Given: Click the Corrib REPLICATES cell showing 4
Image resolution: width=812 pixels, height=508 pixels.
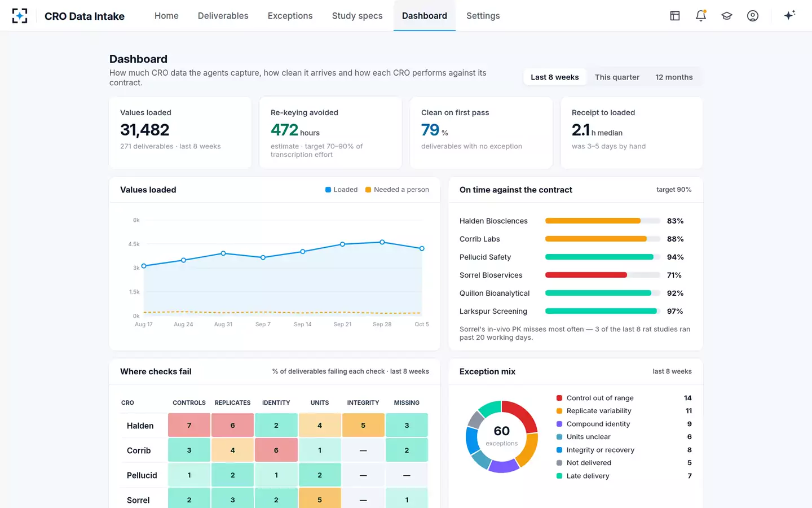Looking at the screenshot, I should click(x=232, y=450).
